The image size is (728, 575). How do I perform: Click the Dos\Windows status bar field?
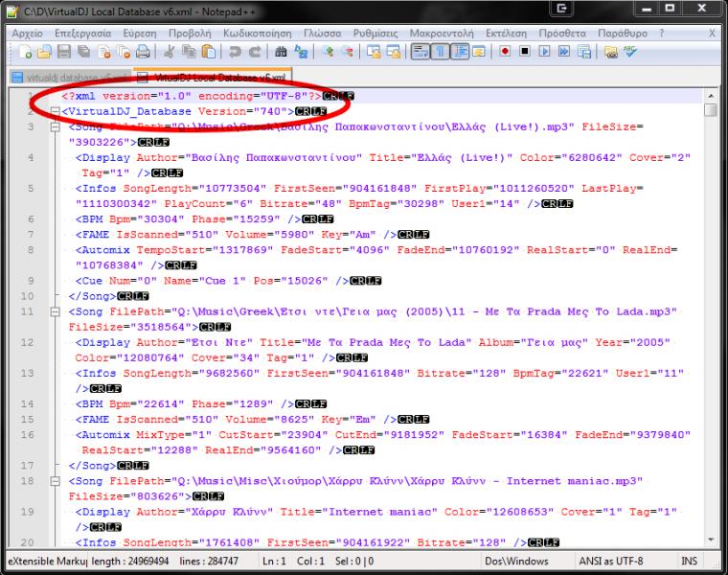pyautogui.click(x=516, y=561)
